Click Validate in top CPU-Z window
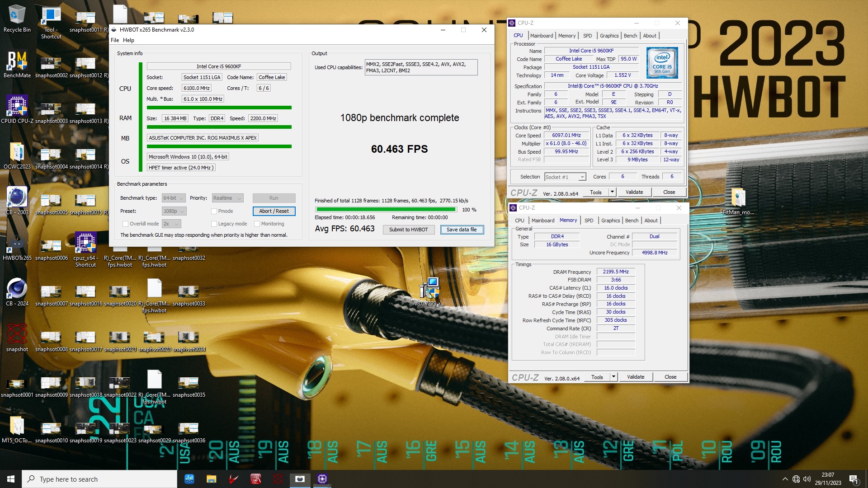Screen dimensions: 868x488 click(634, 192)
